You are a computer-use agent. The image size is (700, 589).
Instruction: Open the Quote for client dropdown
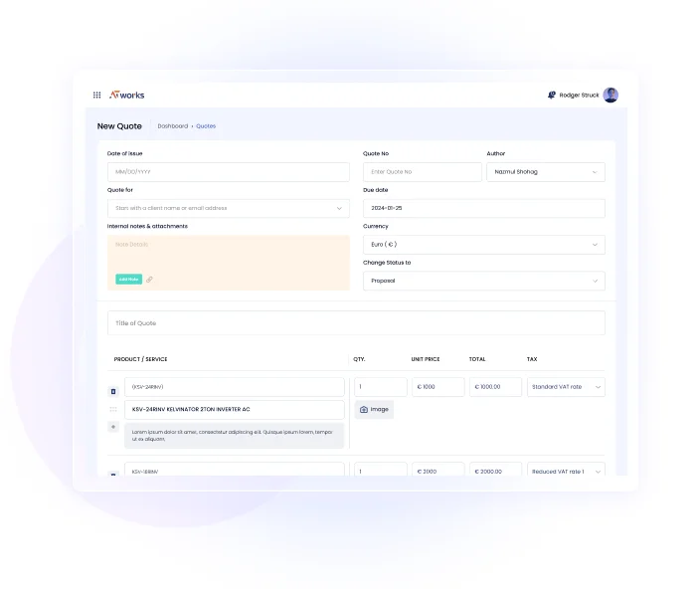click(x=228, y=208)
